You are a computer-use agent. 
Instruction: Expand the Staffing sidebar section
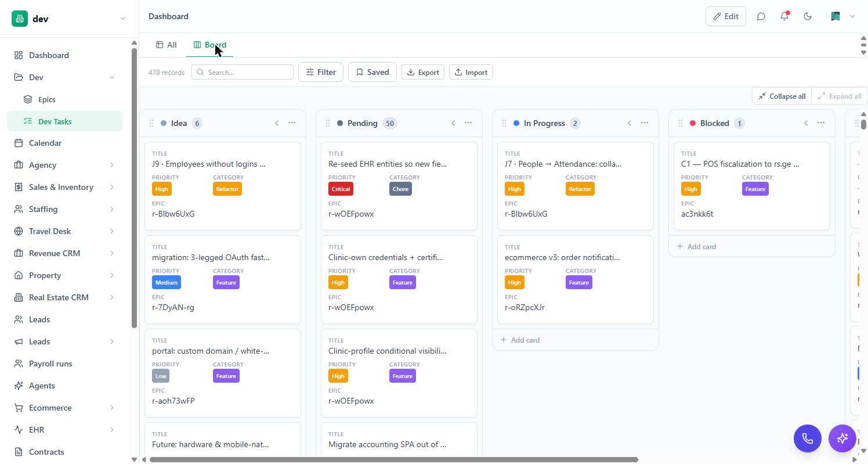(x=112, y=209)
